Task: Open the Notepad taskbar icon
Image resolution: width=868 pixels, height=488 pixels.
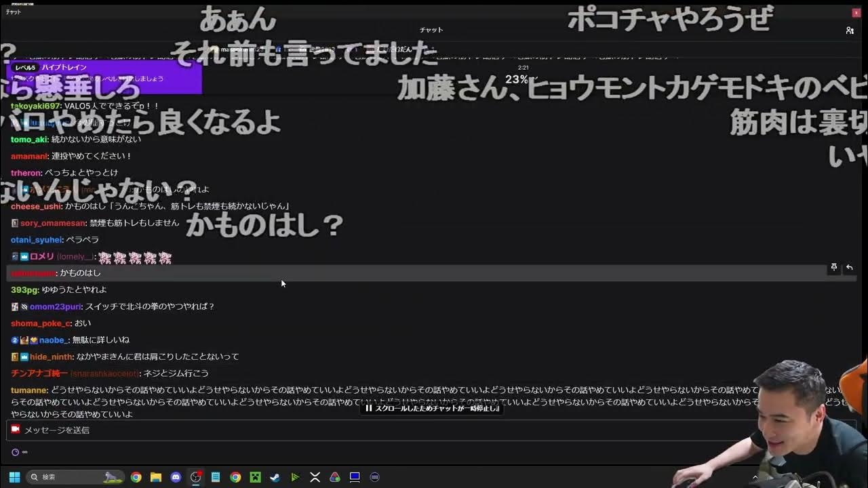Action: 216,477
